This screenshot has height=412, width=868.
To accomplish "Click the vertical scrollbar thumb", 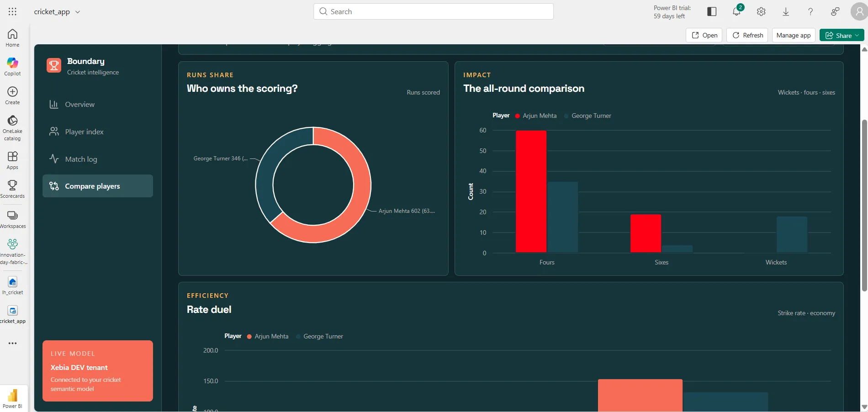I will (864, 206).
